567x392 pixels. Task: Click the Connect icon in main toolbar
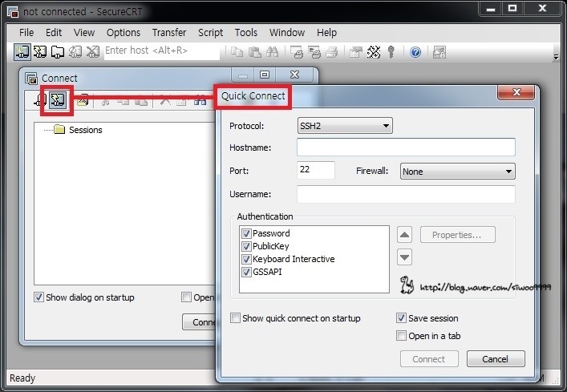(x=22, y=51)
